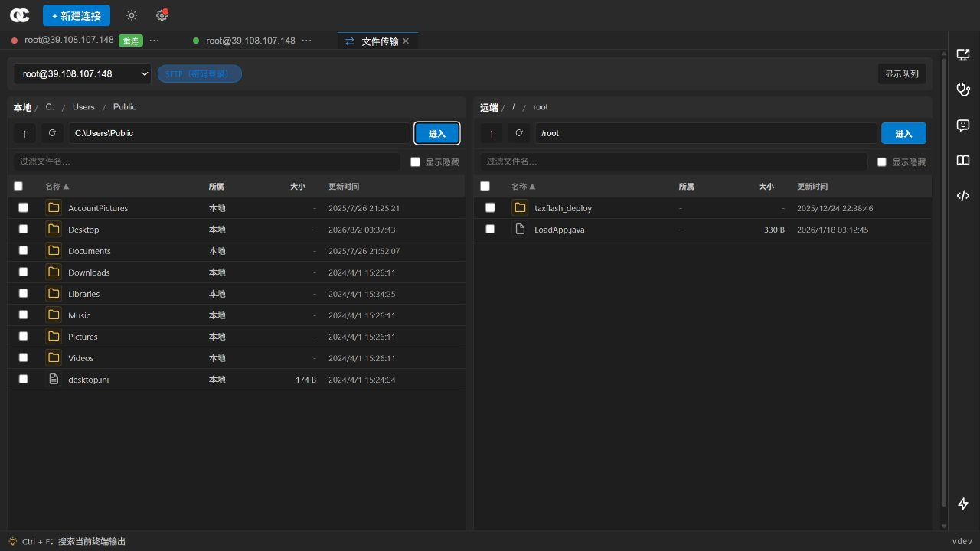This screenshot has height=551, width=980.
Task: Click the lightbulb tip icon in status bar
Action: (13, 541)
